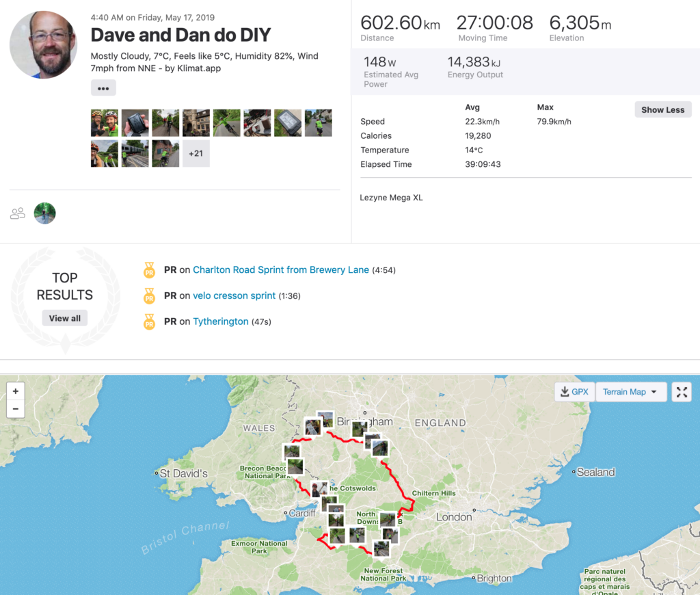Open the train photo thumbnail in second row
Screen dimensions: 700x595
coord(135,153)
